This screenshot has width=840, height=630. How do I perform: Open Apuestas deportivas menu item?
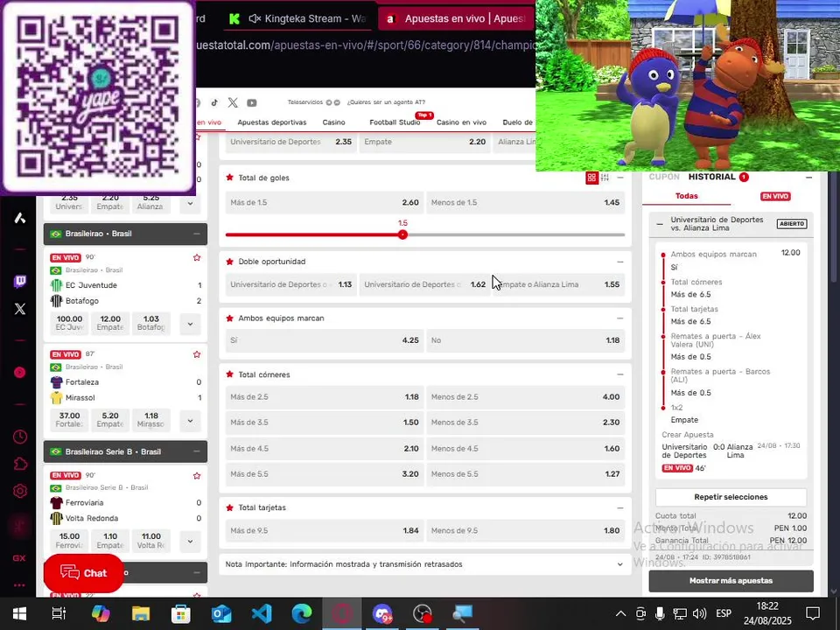coord(271,122)
